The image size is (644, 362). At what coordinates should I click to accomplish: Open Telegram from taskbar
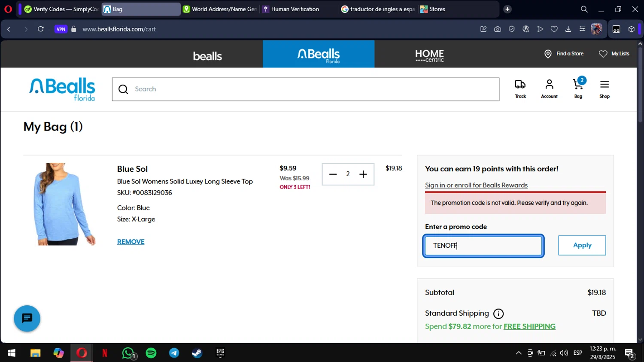pos(174,353)
